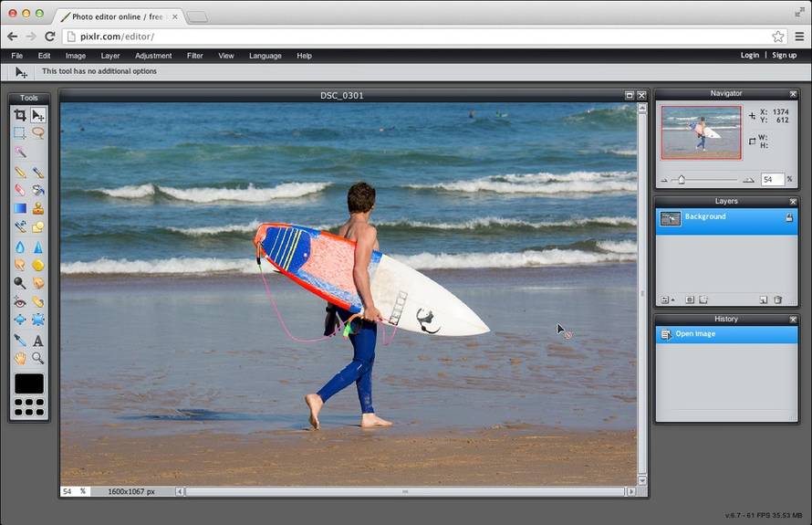812x525 pixels.
Task: Open the Help menu
Action: tap(305, 56)
